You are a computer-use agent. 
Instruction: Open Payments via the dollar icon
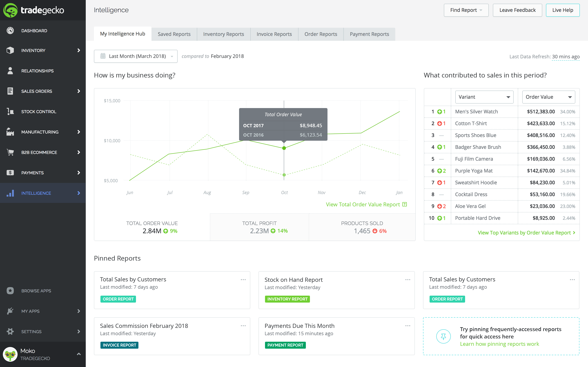10,172
